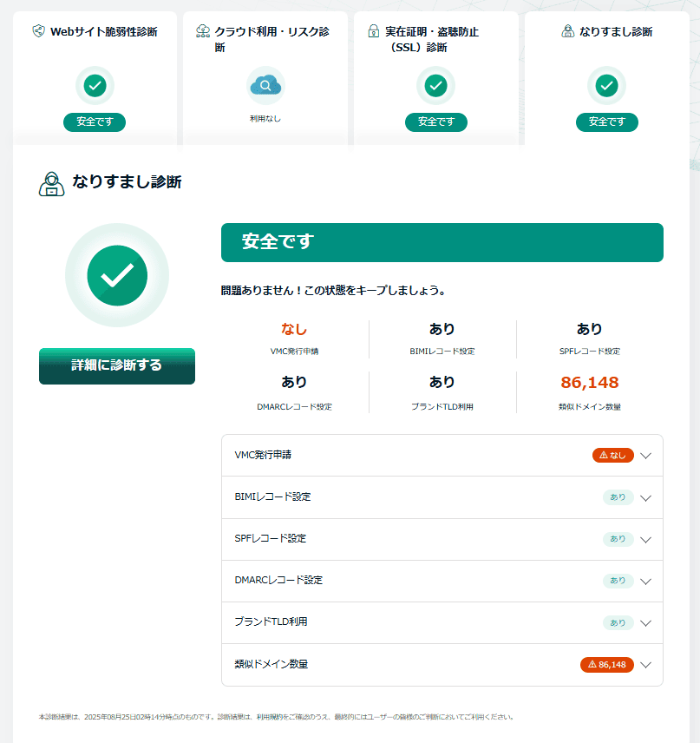Click the 詳細に診断する button
This screenshot has height=743, width=700.
pyautogui.click(x=117, y=365)
